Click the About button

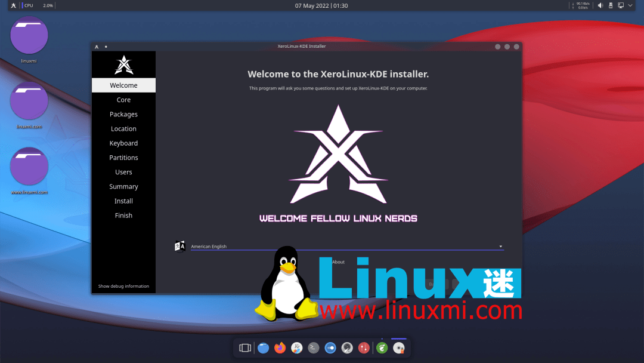(339, 262)
